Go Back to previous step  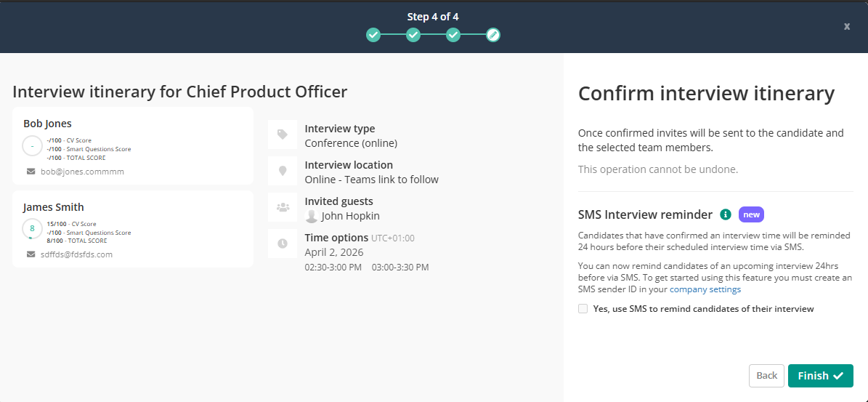tap(766, 376)
